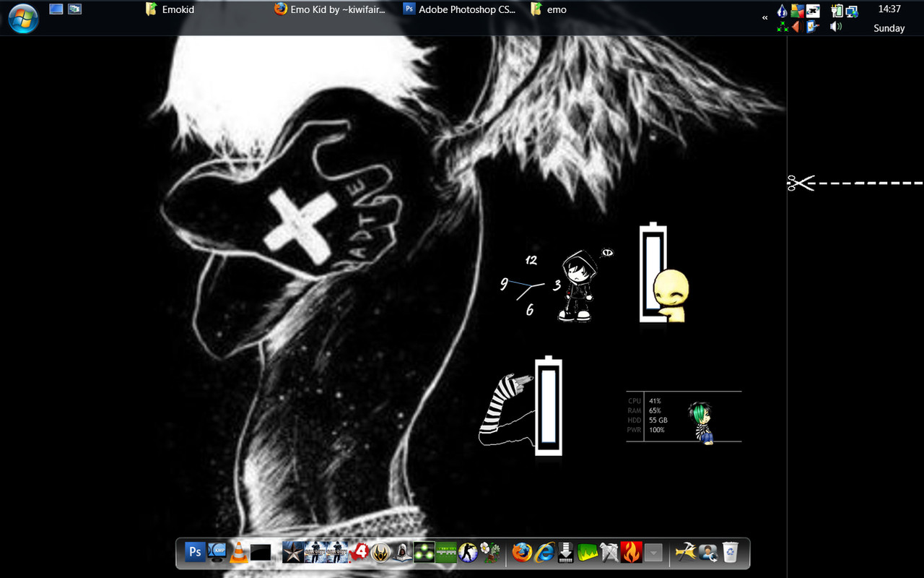
Task: Open AVG antivirus tray icon
Action: (798, 11)
